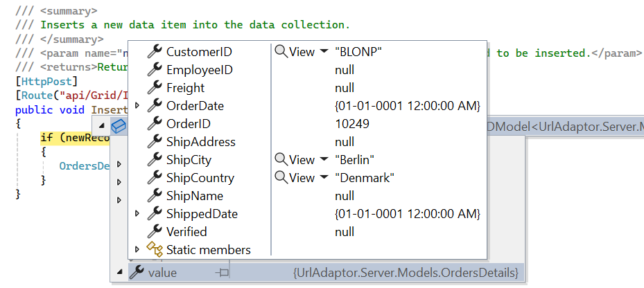This screenshot has height=288, width=644.
Task: Click the blue object icon in the datatip
Action: click(x=119, y=126)
